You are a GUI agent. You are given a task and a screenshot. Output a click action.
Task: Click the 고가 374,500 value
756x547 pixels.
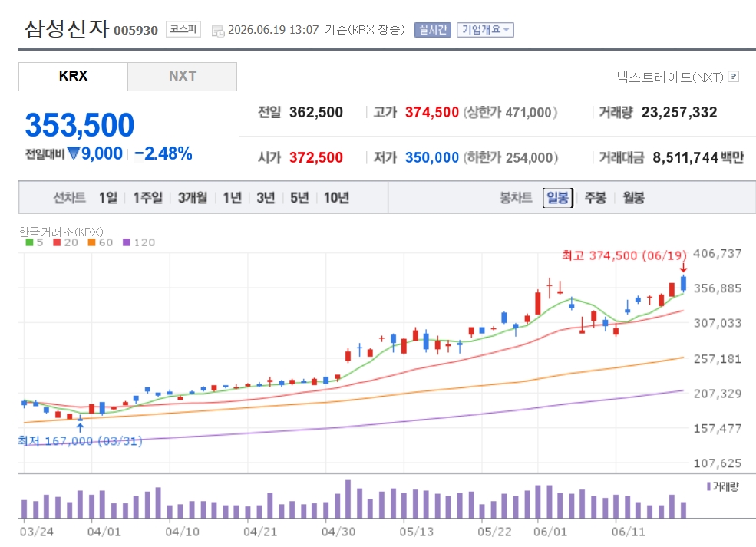tap(431, 112)
